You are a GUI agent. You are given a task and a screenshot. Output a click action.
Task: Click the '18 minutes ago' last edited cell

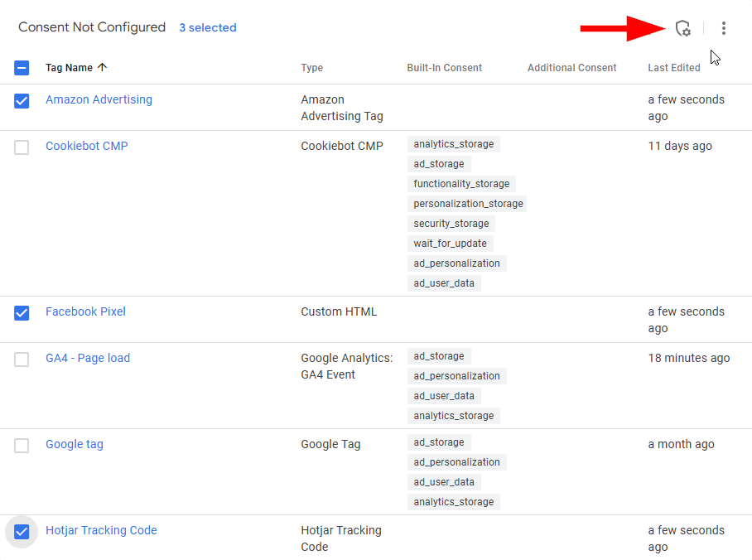click(689, 358)
